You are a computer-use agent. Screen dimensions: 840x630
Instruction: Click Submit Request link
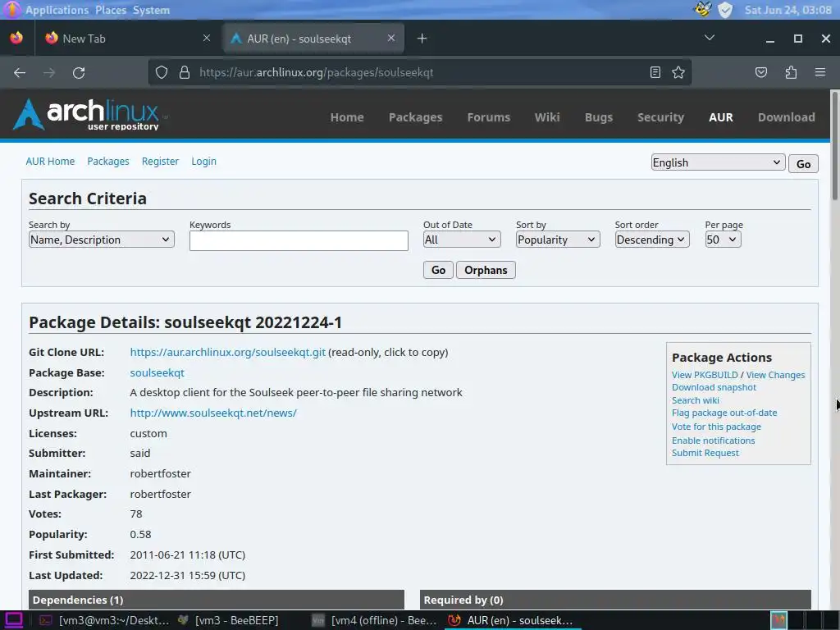705,453
